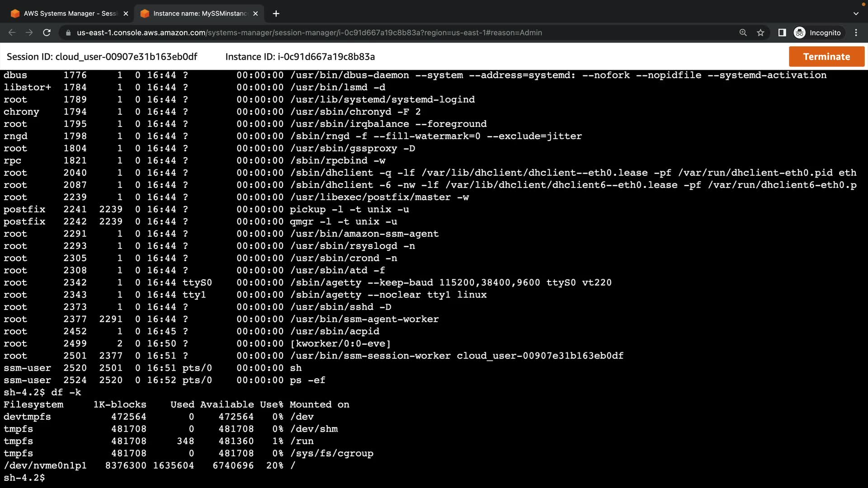Close the AWS Systems Manager tab
Image resolution: width=868 pixels, height=488 pixels.
pos(126,14)
